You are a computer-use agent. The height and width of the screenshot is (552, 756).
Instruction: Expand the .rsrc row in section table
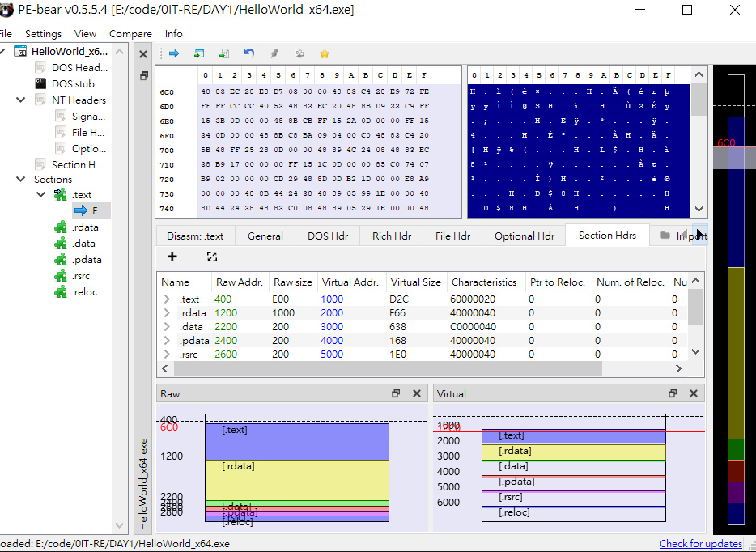(167, 354)
